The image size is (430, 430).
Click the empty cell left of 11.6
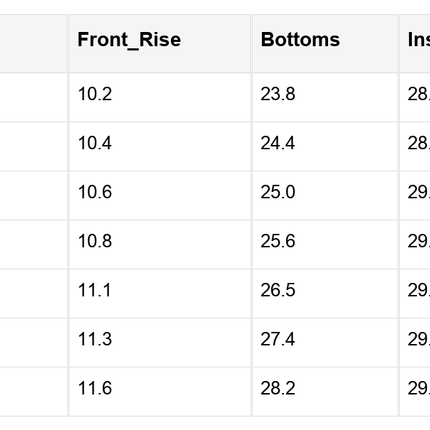33,392
